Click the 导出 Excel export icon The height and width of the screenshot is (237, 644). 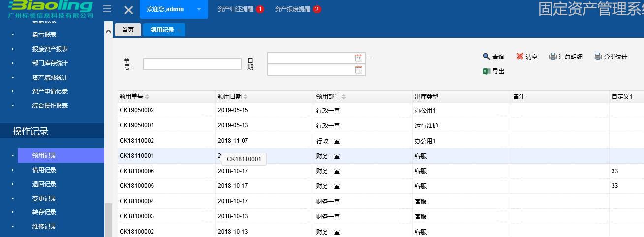486,71
